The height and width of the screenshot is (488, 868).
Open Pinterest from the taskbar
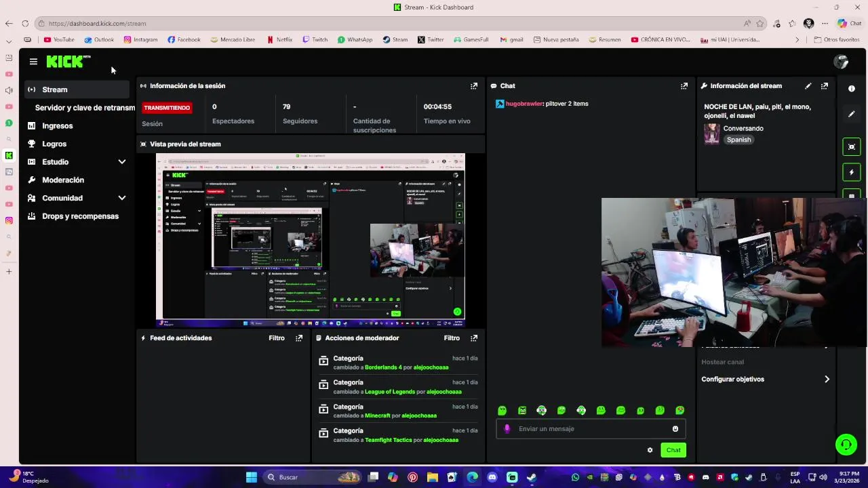(412, 477)
